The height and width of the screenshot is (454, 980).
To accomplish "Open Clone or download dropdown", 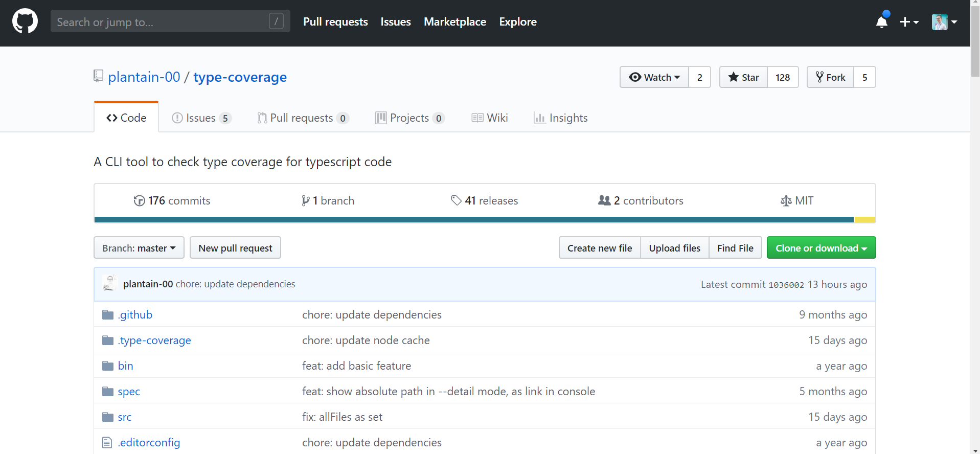I will (x=821, y=247).
